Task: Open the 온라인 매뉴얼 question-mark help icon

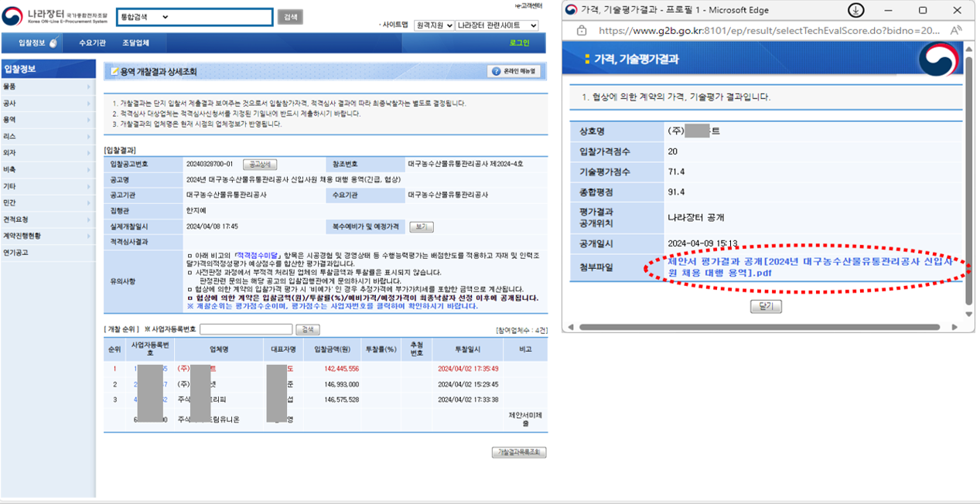Action: tap(496, 71)
